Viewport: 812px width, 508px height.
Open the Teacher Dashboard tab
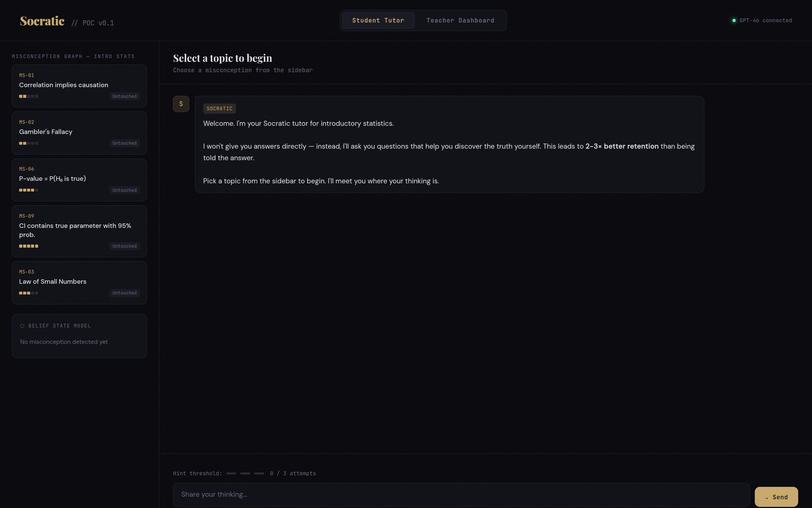coord(460,21)
